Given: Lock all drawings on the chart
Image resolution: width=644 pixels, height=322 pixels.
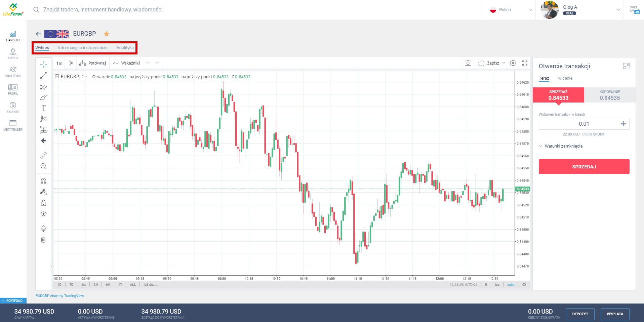Looking at the screenshot, I should tap(43, 203).
